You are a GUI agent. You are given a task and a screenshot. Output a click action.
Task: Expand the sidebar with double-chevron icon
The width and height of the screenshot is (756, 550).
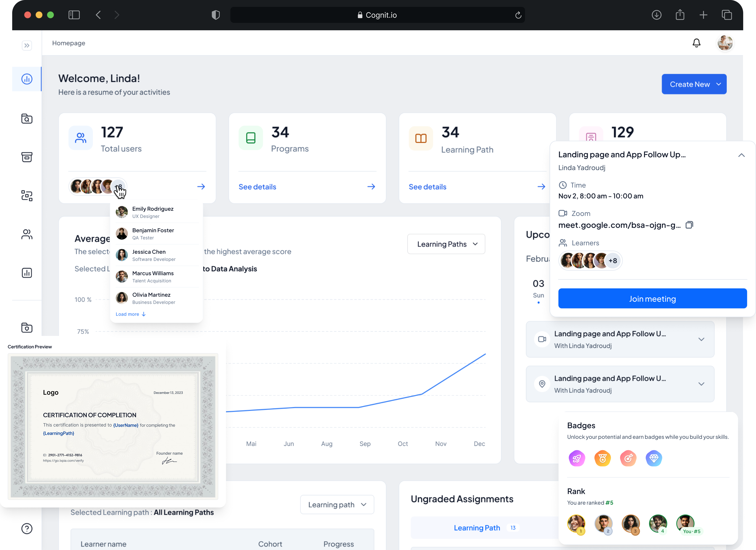[27, 45]
